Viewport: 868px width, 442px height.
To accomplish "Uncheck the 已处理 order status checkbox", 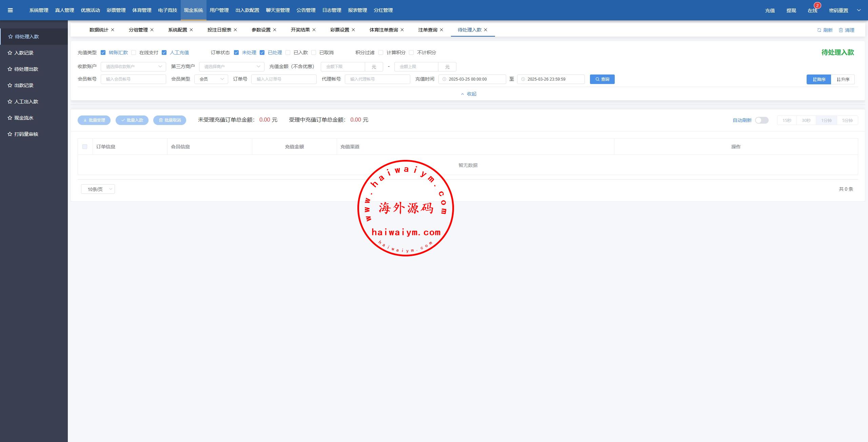I will coord(262,52).
